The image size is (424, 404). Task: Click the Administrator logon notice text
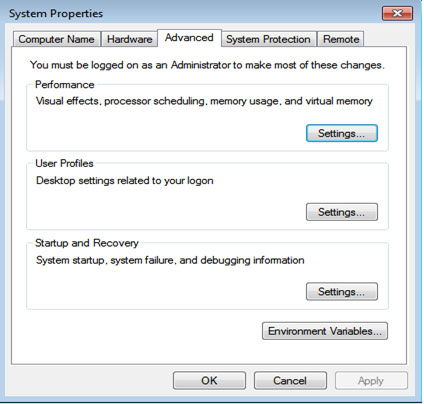point(207,65)
